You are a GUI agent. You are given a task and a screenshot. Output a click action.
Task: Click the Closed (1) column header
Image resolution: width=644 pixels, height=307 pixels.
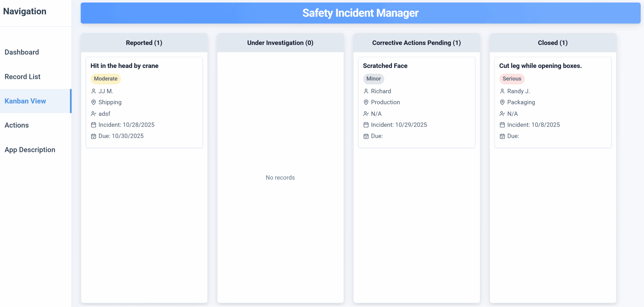[x=553, y=43]
